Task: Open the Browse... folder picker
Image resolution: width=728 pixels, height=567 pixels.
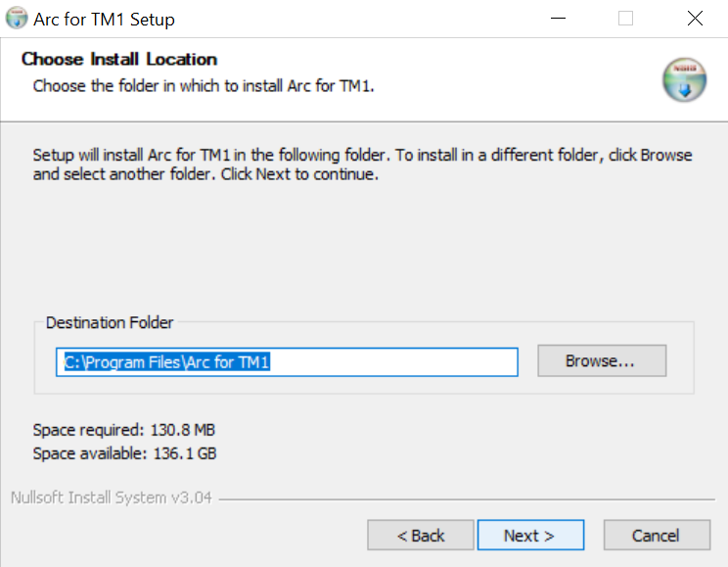Action: pos(601,360)
